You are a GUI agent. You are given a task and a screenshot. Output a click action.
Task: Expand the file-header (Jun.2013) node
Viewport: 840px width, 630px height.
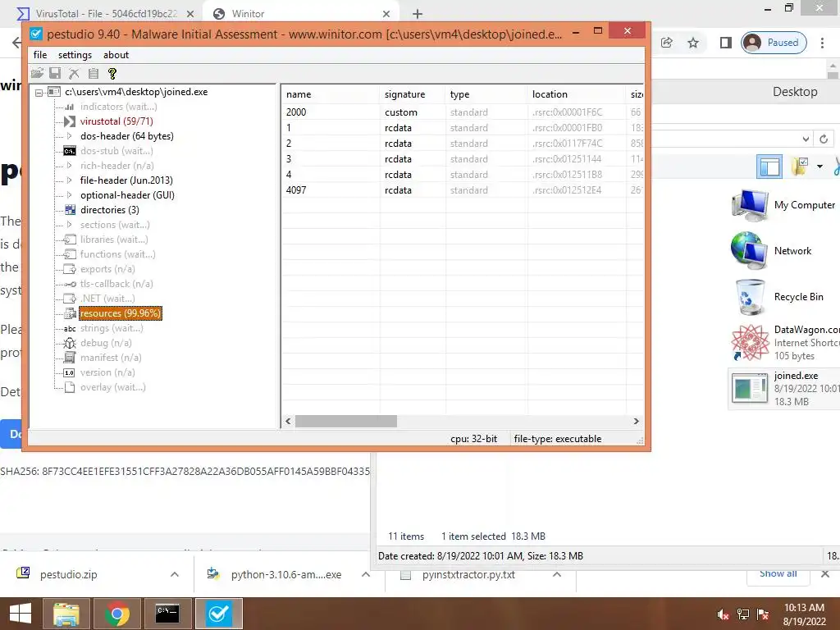coord(69,180)
